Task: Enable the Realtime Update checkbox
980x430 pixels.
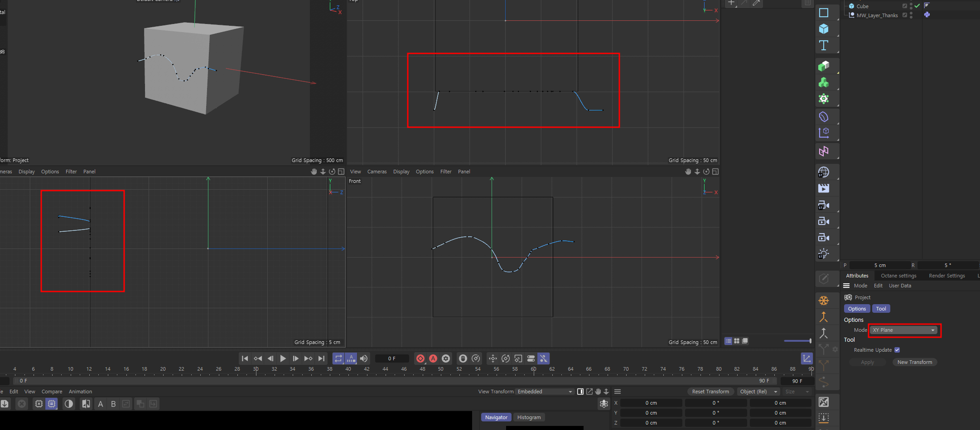Action: pyautogui.click(x=897, y=350)
